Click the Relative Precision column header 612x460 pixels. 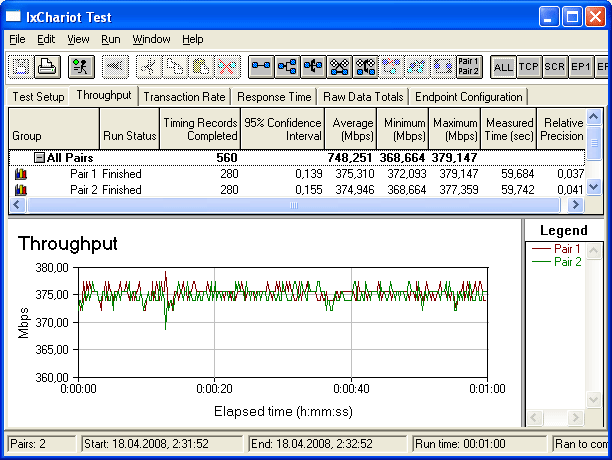[561, 129]
